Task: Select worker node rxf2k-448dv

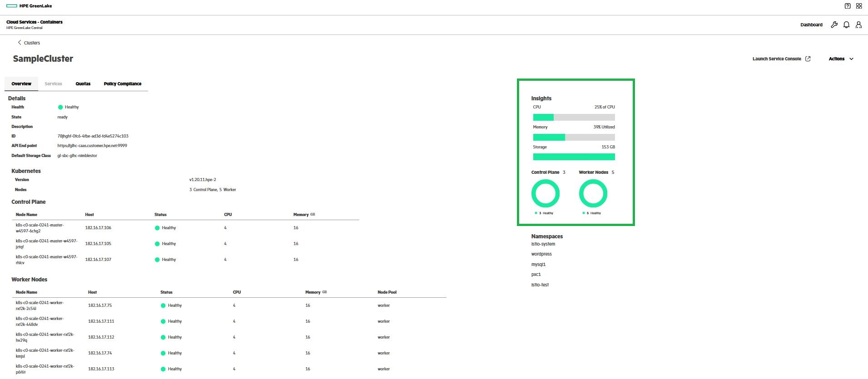Action: click(40, 321)
